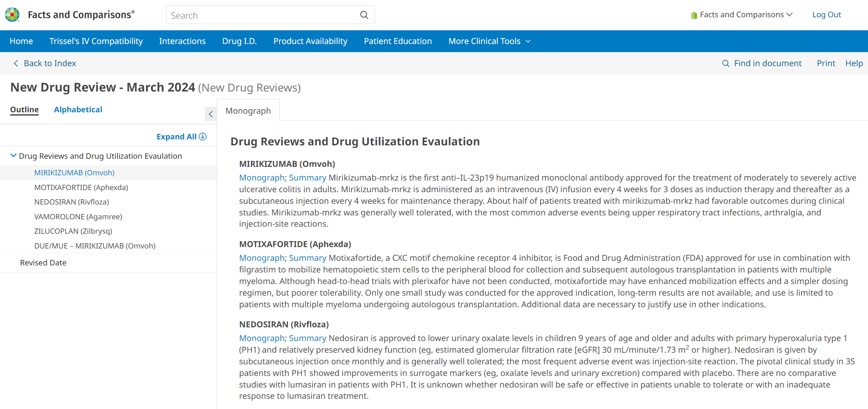Select ZILUCOPLAN (Zilbrysq) in the outline
The width and height of the screenshot is (868, 409).
click(x=73, y=231)
